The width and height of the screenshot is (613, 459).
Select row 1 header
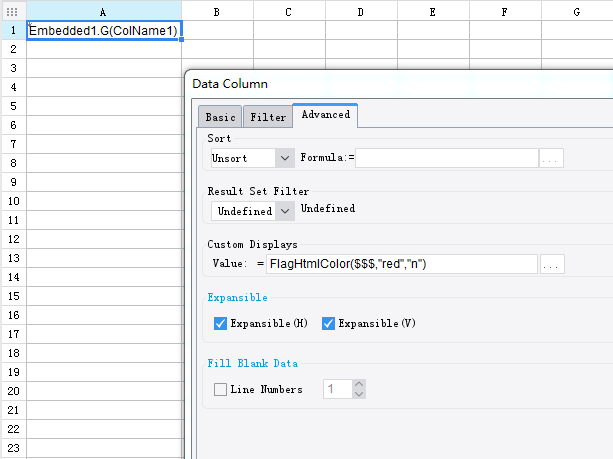14,30
